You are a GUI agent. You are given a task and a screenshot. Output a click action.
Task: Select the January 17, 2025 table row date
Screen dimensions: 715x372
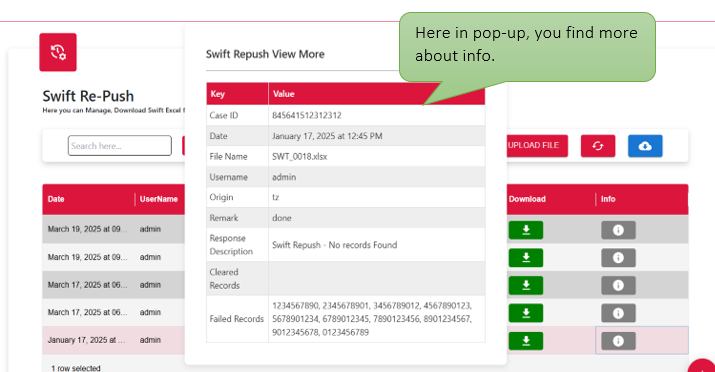86,340
